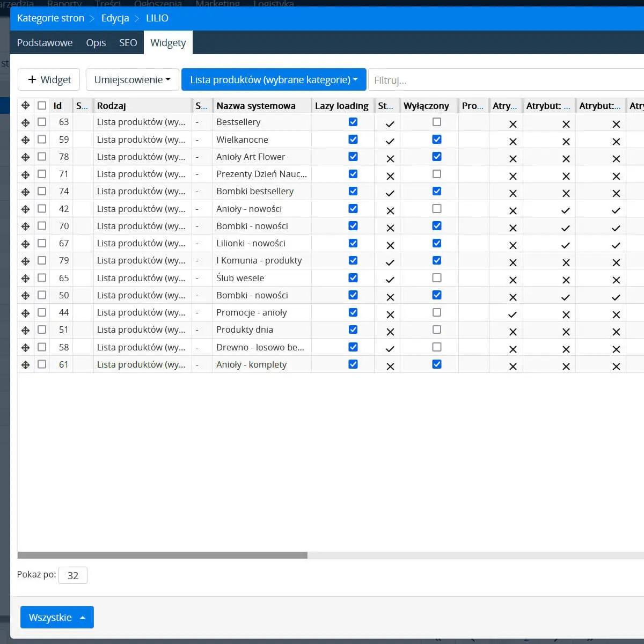The image size is (644, 644).
Task: Enable Wyłączony for Prezenty Dzień Nauc...
Action: [437, 174]
